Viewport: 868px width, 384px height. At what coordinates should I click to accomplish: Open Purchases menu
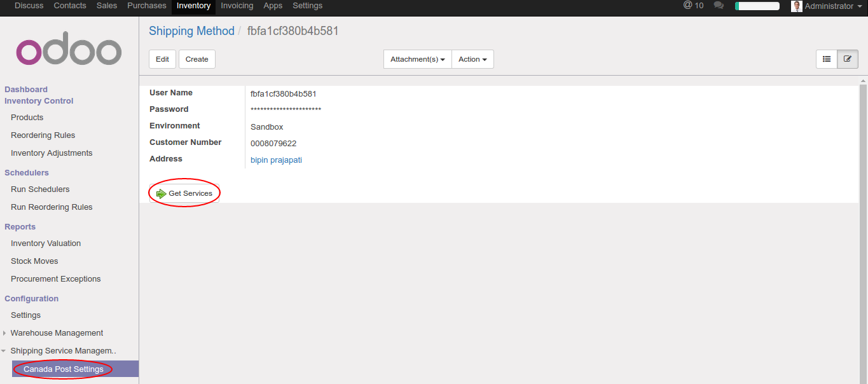click(x=147, y=6)
